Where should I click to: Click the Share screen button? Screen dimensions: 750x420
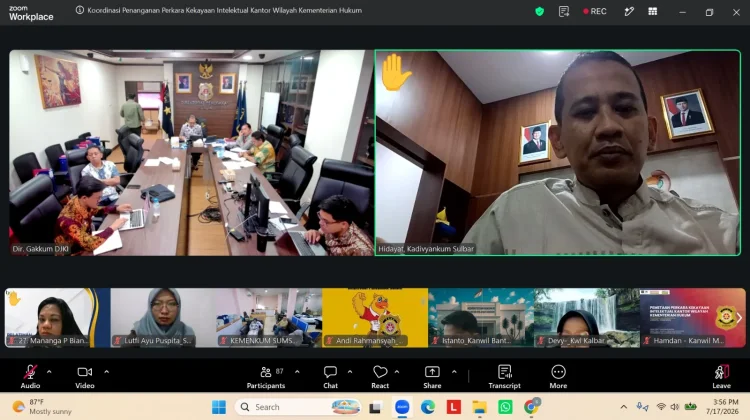[x=432, y=376]
